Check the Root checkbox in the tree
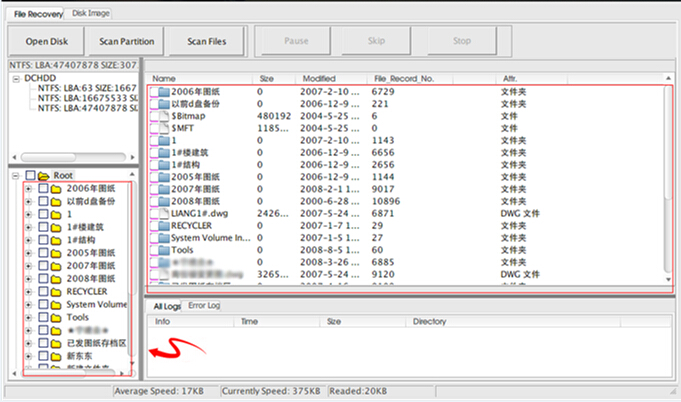The width and height of the screenshot is (681, 402). click(x=30, y=175)
